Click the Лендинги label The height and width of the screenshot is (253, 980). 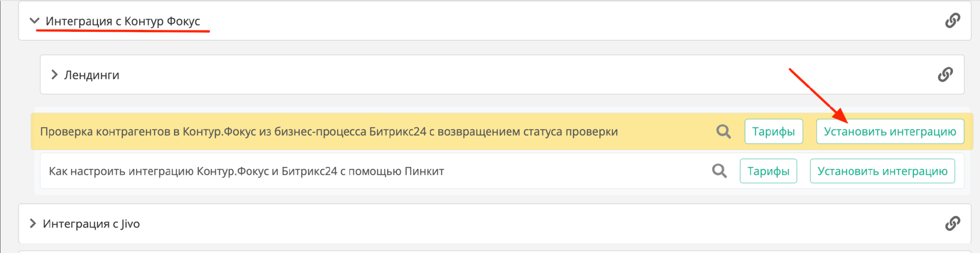pos(92,75)
